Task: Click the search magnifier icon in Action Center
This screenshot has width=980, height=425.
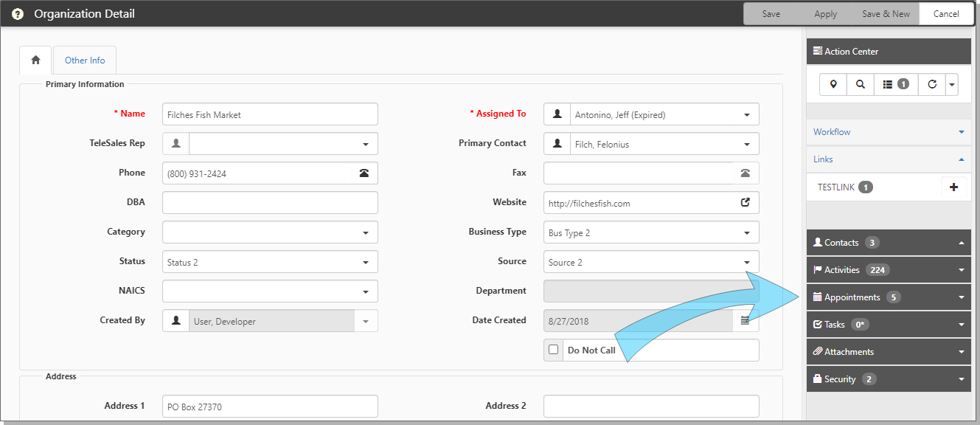Action: point(861,85)
